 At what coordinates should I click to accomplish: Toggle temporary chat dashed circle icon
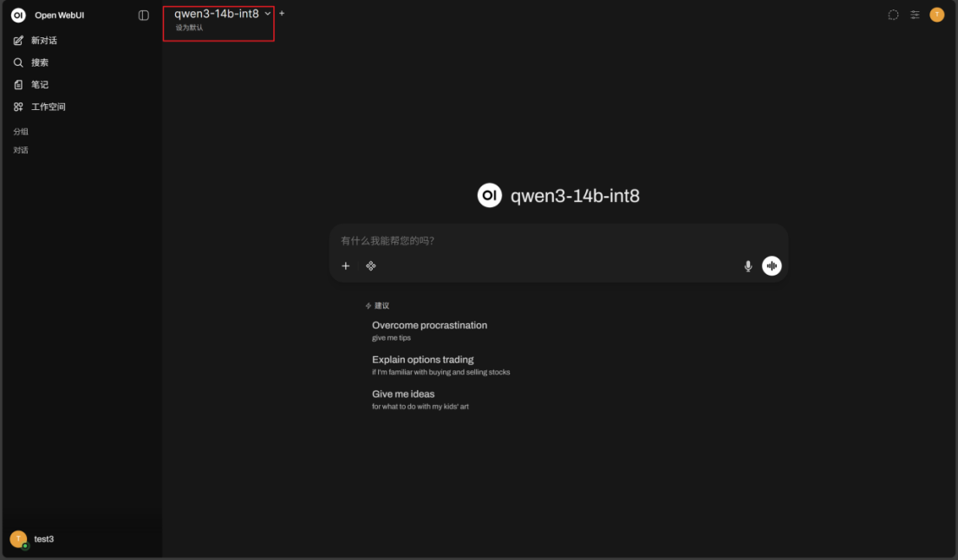(x=893, y=15)
